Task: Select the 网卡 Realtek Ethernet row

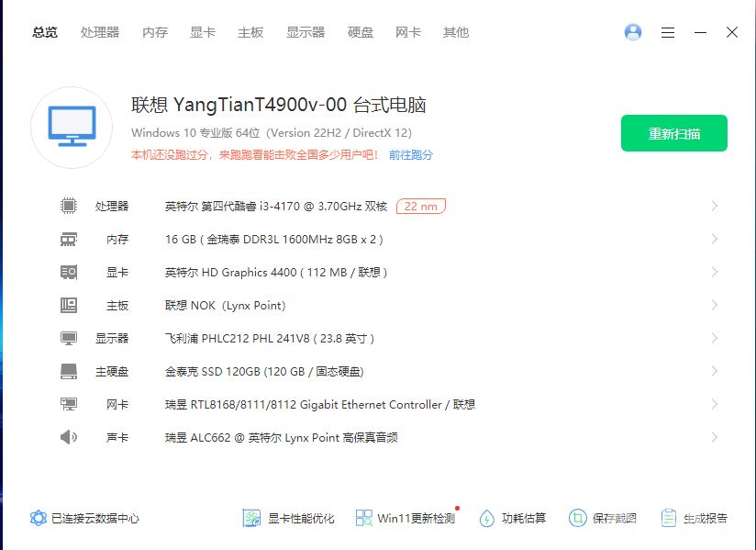Action: 319,405
